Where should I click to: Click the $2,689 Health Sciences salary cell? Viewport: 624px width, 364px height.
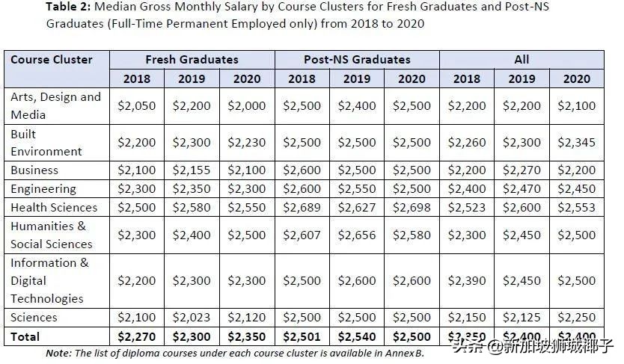click(302, 207)
